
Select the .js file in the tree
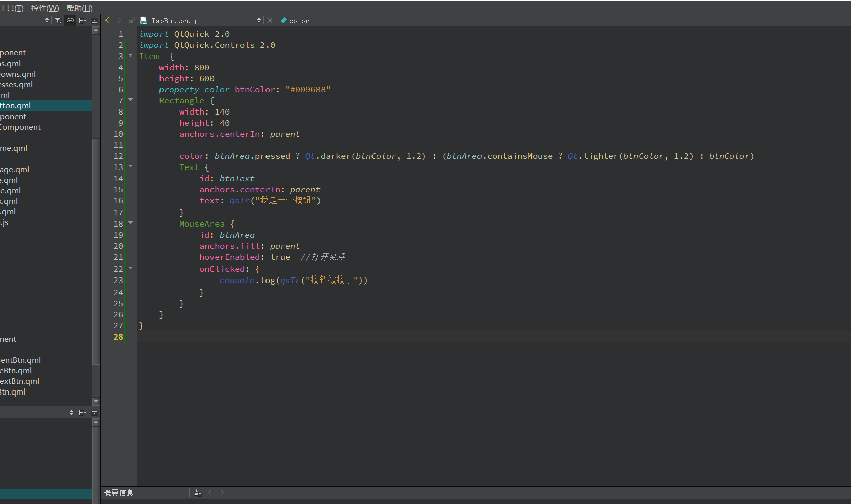(x=4, y=222)
